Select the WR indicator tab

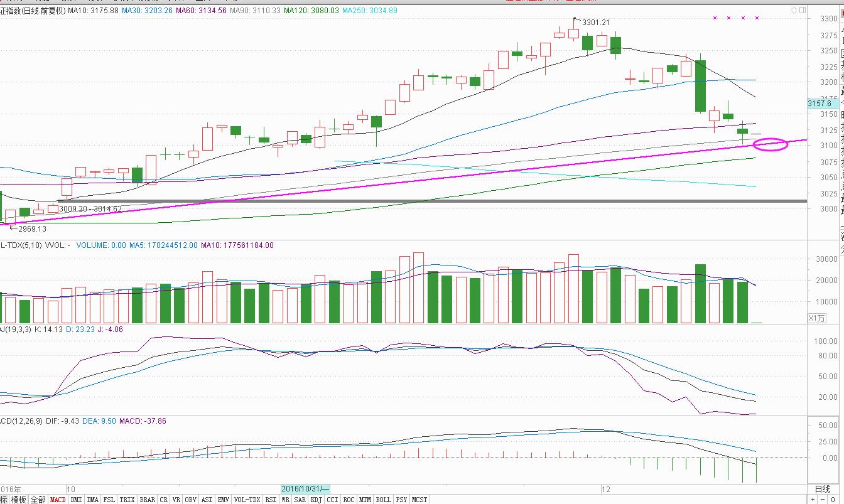[x=285, y=500]
